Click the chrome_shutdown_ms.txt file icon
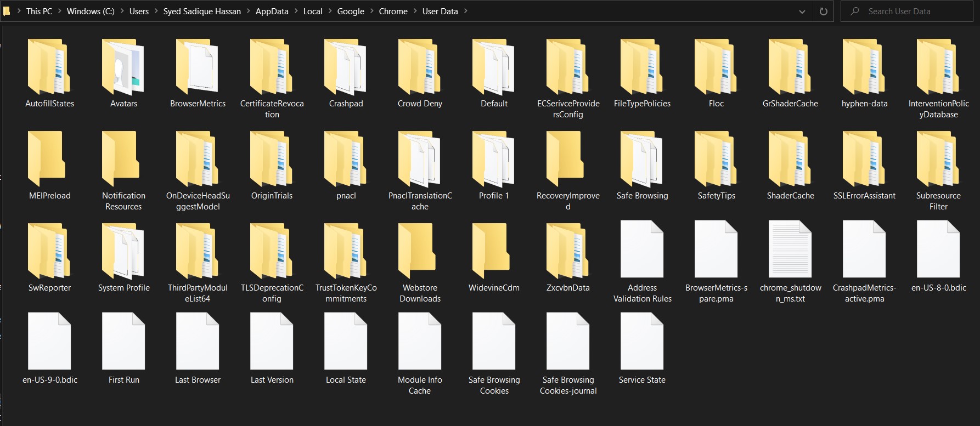 click(x=790, y=250)
